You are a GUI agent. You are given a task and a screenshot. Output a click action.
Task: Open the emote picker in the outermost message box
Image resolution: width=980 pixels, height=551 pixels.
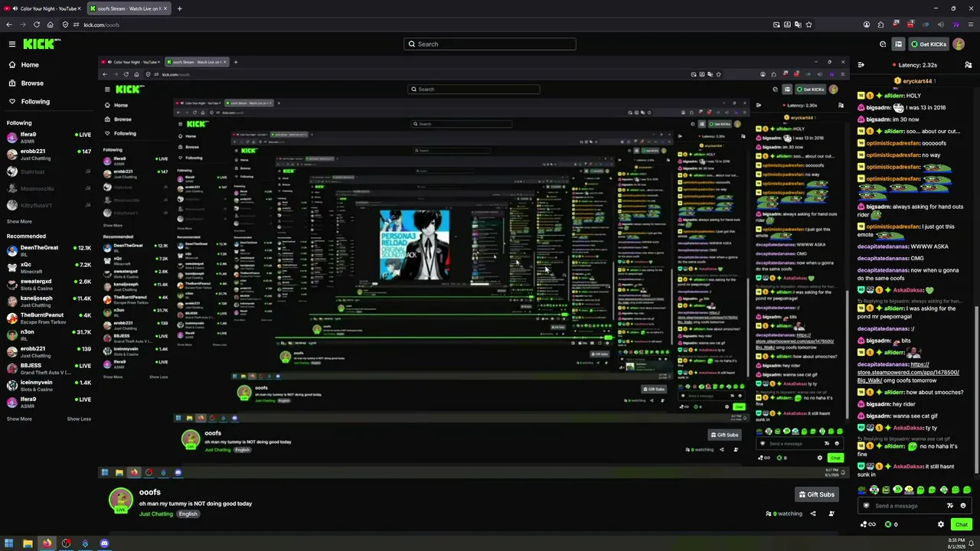coord(963,506)
